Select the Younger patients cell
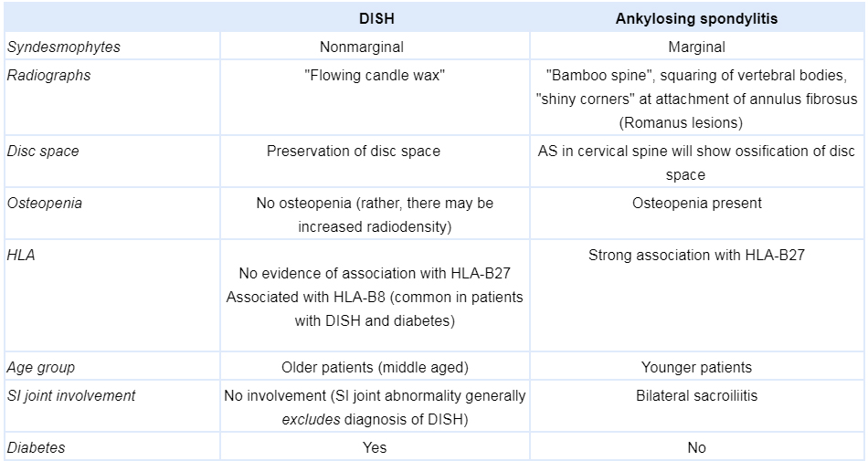 point(697,367)
